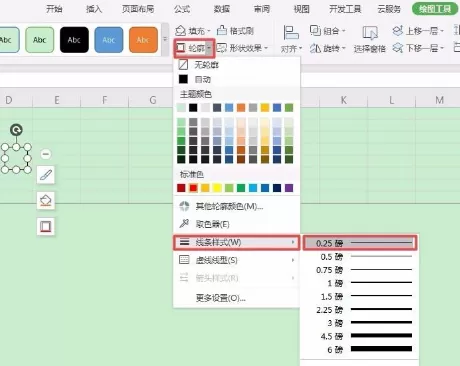Open the 虚线线型(S) submenu
The height and width of the screenshot is (366, 460).
click(236, 260)
